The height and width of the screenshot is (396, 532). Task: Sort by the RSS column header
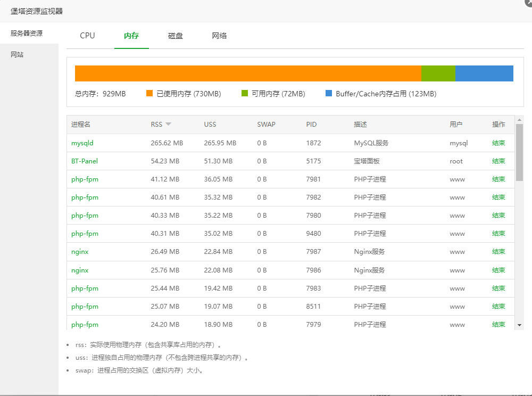(156, 124)
